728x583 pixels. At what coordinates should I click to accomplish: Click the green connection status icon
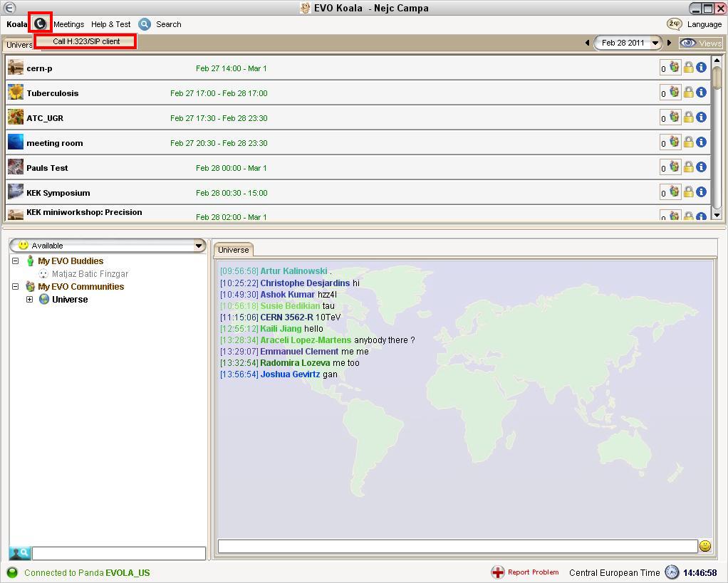click(x=13, y=573)
